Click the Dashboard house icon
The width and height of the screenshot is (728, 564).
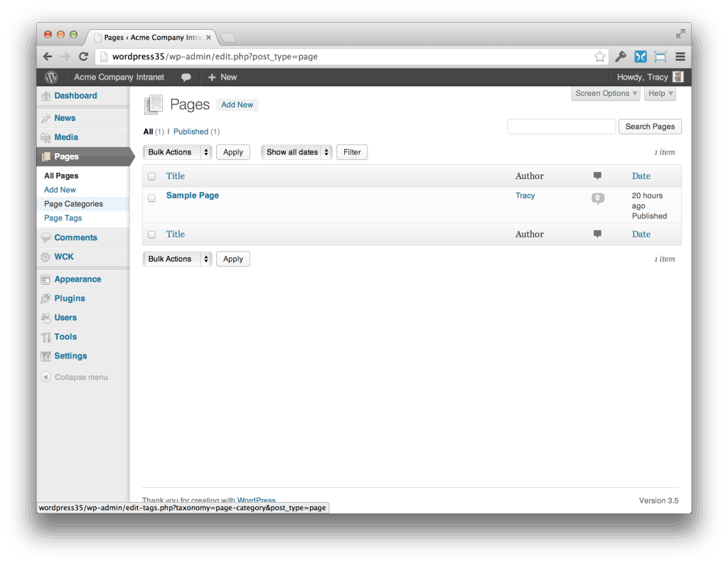tap(45, 96)
